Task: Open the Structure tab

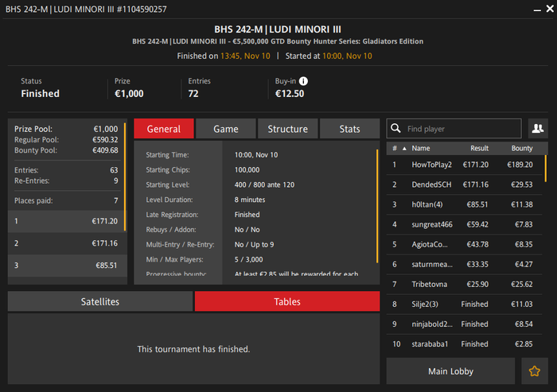Action: (288, 129)
